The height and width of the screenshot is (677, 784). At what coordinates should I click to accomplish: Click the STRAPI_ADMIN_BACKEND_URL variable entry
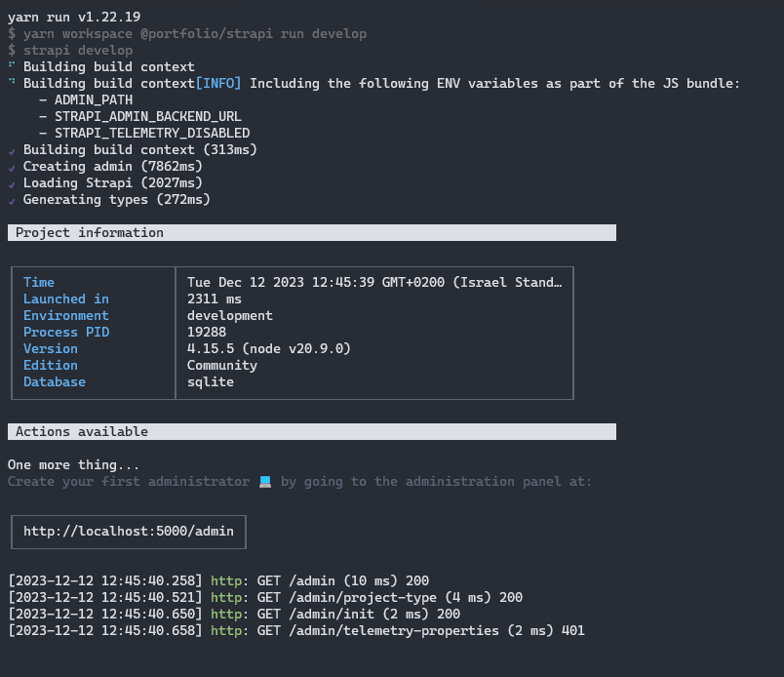148,116
